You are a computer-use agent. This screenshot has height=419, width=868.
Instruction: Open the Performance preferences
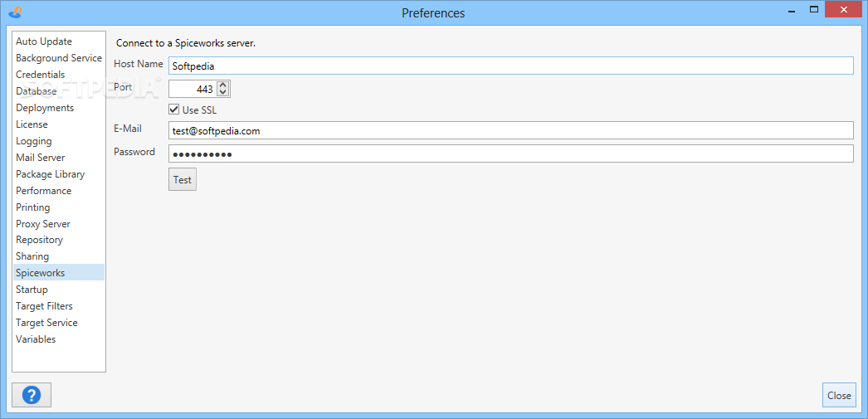pos(59,191)
